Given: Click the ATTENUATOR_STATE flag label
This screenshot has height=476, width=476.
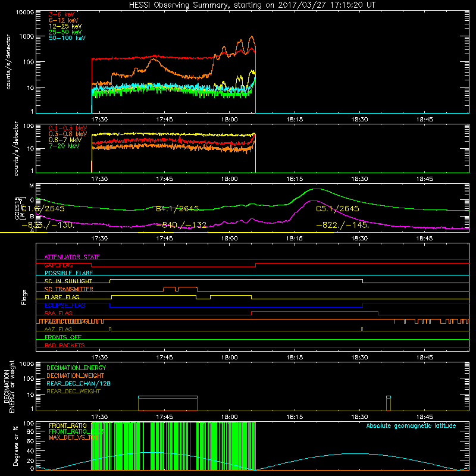Looking at the screenshot, I should (72, 257).
